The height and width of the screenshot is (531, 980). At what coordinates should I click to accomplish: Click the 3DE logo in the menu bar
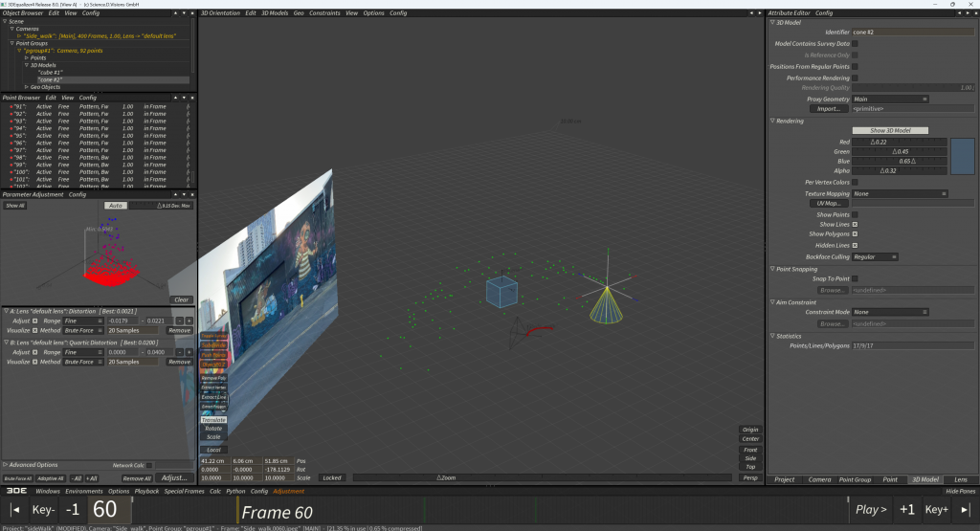(x=16, y=491)
